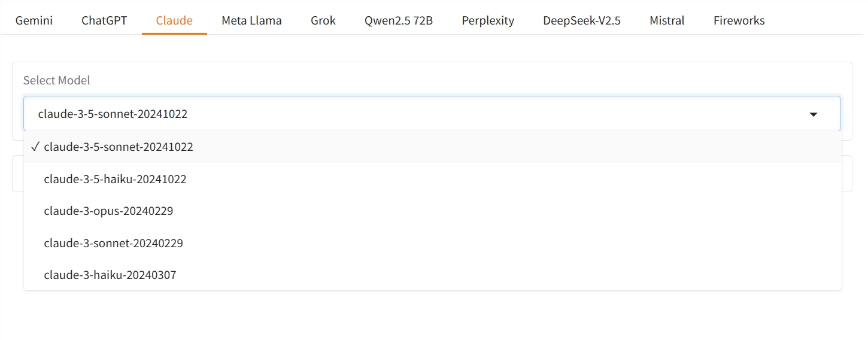This screenshot has width=868, height=340.
Task: Select the Perplexity tab
Action: (488, 20)
